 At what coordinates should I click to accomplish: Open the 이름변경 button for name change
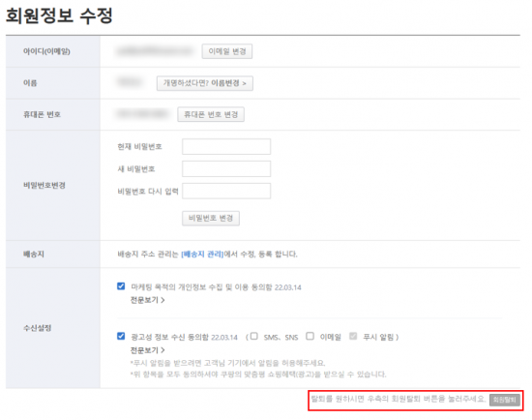205,83
